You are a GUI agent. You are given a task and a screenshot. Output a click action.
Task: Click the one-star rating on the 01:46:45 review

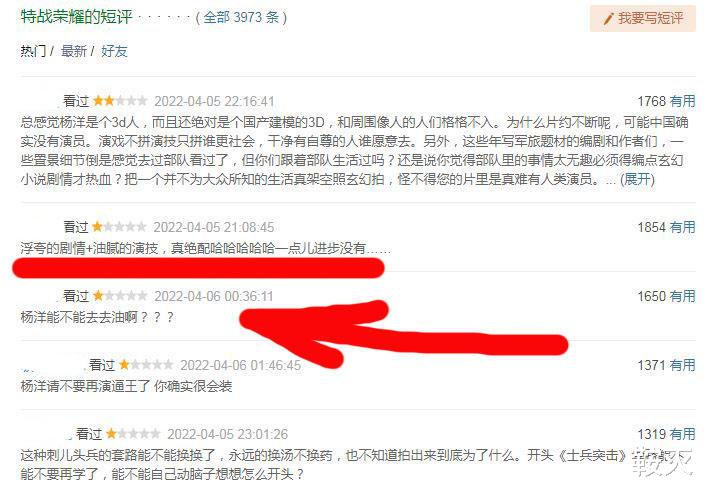click(x=146, y=364)
